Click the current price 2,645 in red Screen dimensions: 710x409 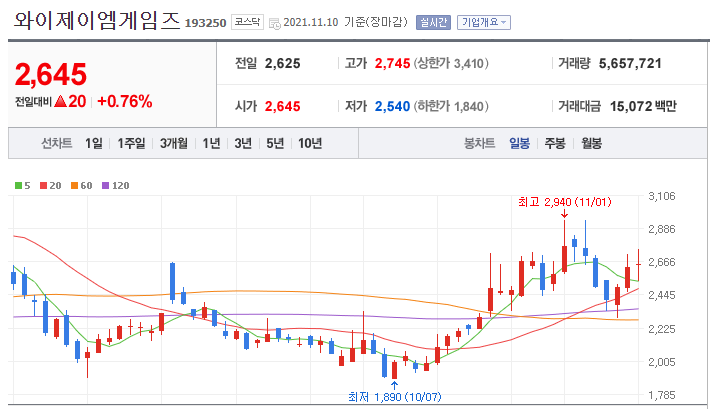point(51,74)
